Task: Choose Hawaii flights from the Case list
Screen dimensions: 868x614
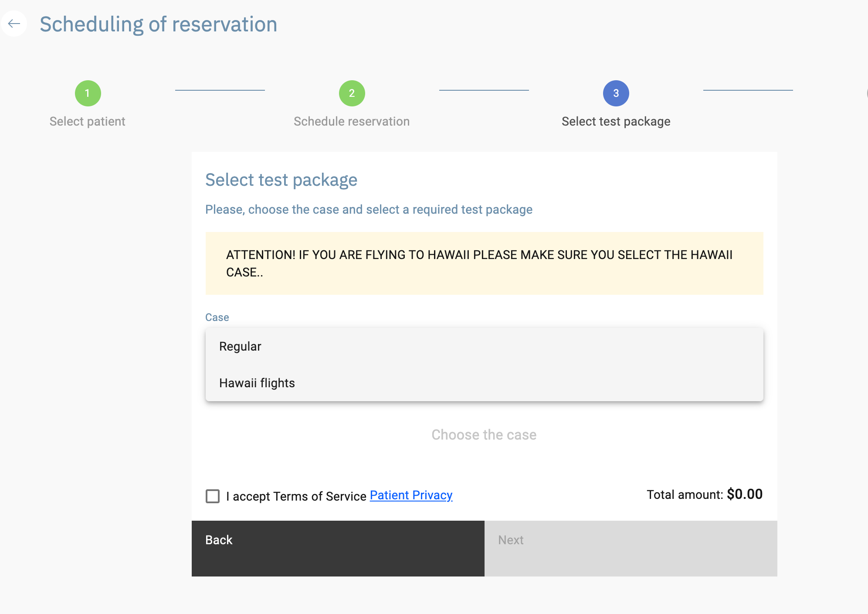Action: [x=257, y=383]
